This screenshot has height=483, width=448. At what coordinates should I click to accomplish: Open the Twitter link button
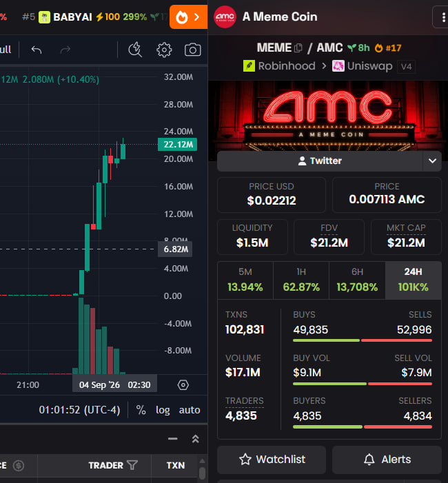tap(320, 161)
